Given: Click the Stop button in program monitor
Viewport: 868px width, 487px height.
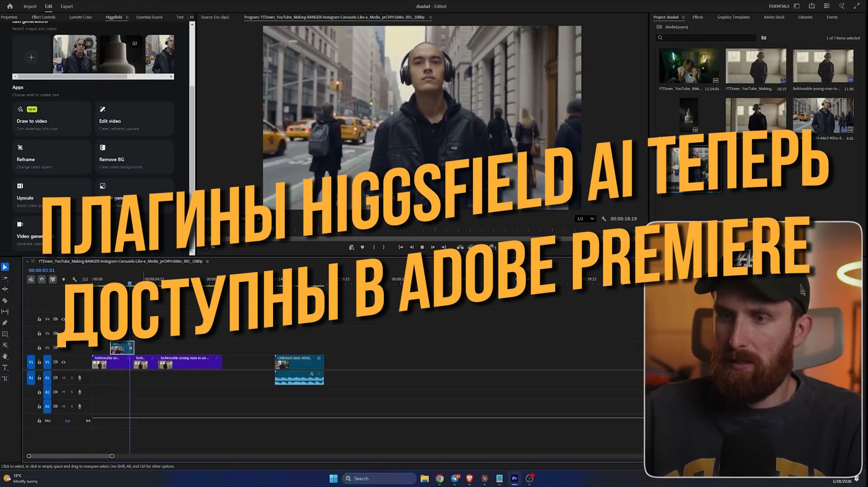Looking at the screenshot, I should pyautogui.click(x=422, y=247).
